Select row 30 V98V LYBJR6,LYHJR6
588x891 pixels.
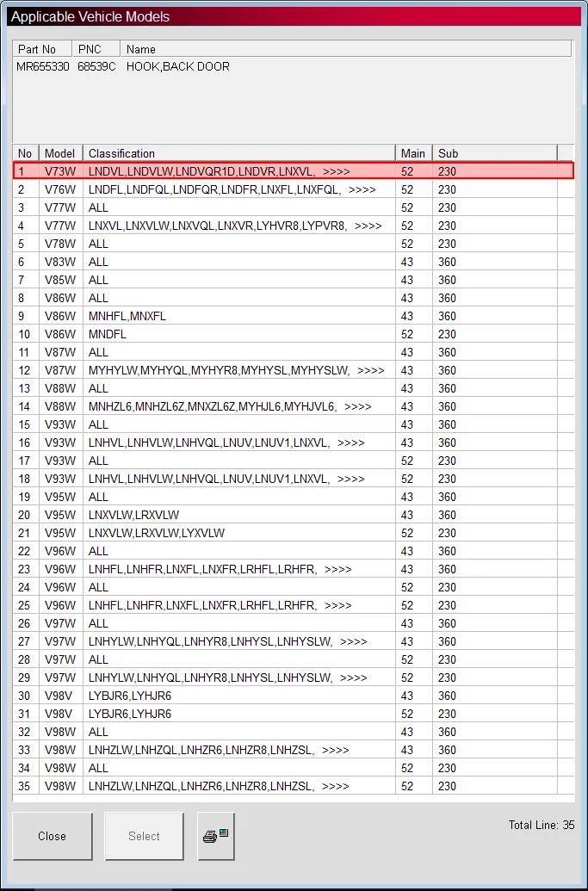pyautogui.click(x=294, y=696)
